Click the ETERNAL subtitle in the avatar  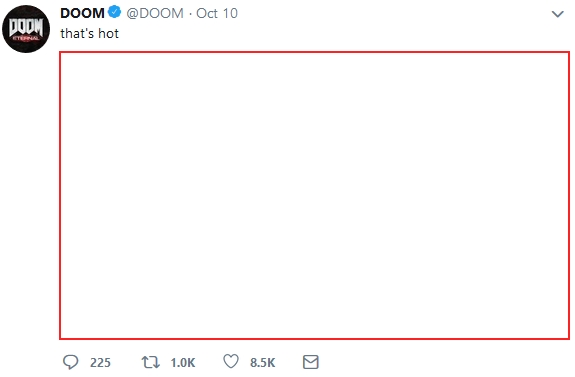[x=26, y=38]
